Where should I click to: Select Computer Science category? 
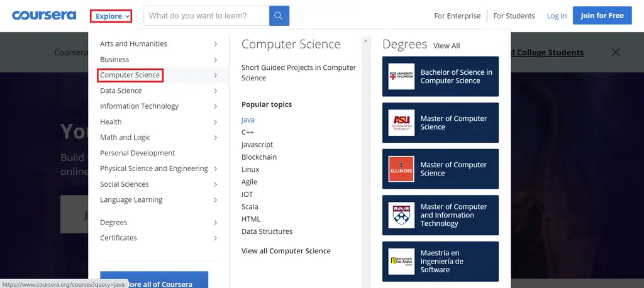point(130,75)
